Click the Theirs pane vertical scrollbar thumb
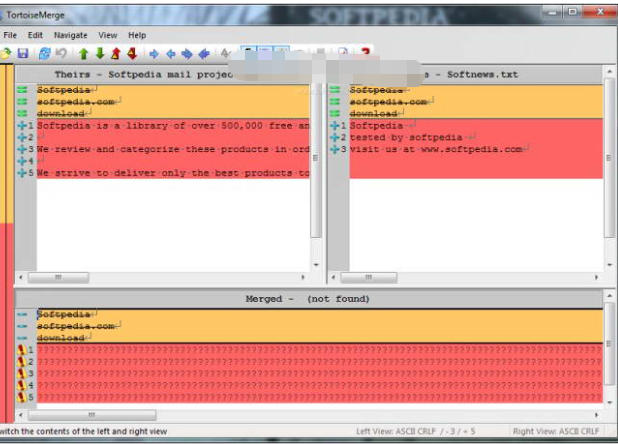618x444 pixels. tap(316, 159)
